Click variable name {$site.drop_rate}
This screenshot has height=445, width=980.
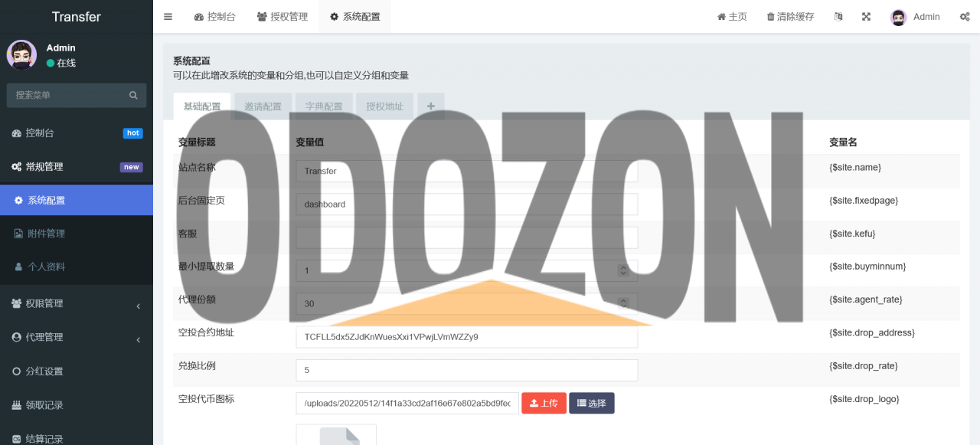864,365
